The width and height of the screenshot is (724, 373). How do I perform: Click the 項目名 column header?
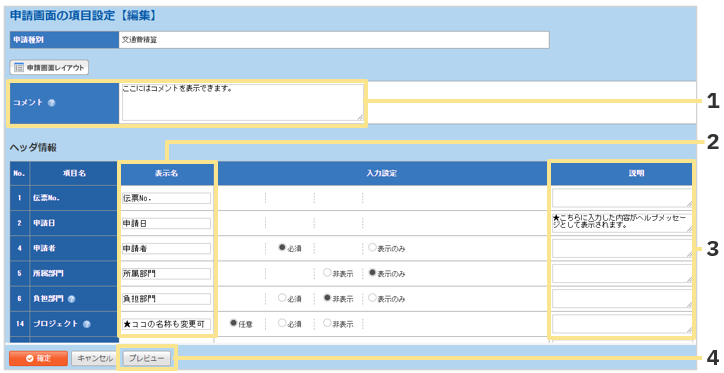pyautogui.click(x=74, y=174)
